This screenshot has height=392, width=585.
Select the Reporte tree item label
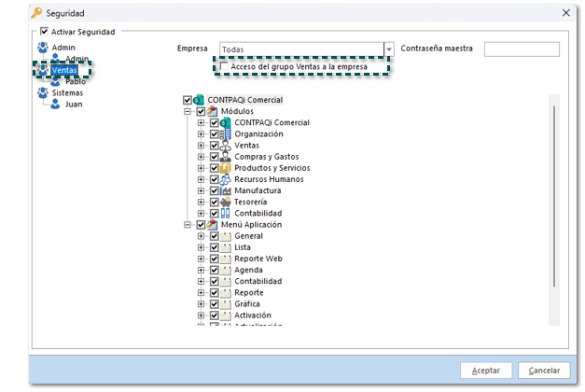coord(249,293)
